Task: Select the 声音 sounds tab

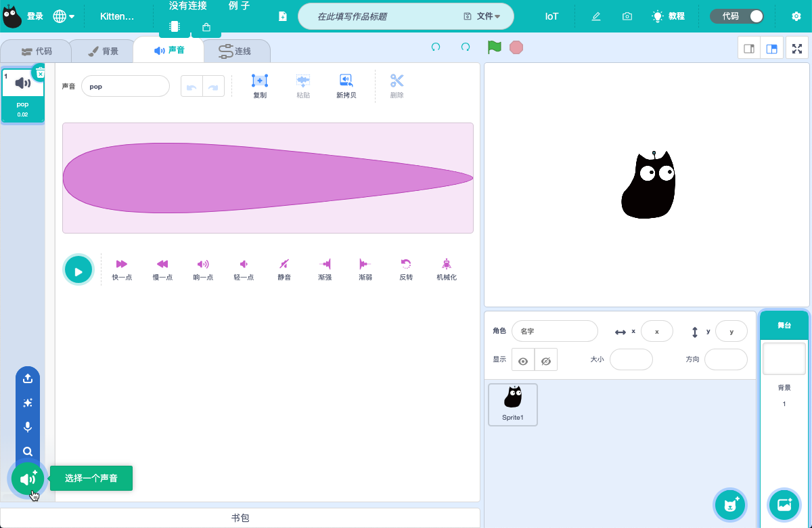Action: [168, 50]
